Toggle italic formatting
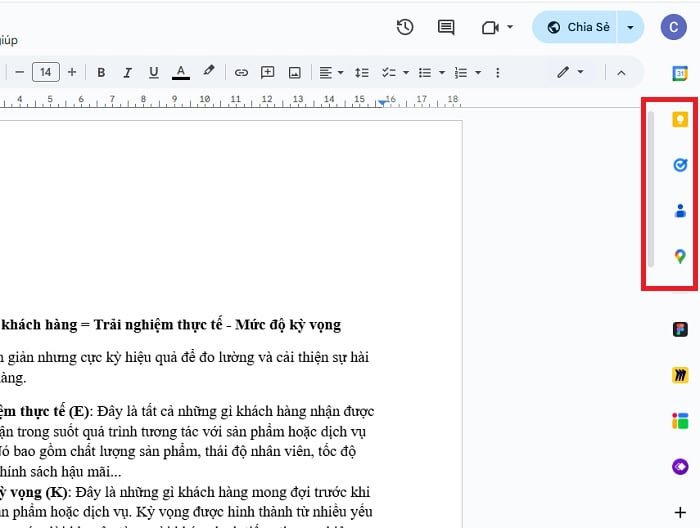Viewport: 700px width, 528px height. [127, 72]
